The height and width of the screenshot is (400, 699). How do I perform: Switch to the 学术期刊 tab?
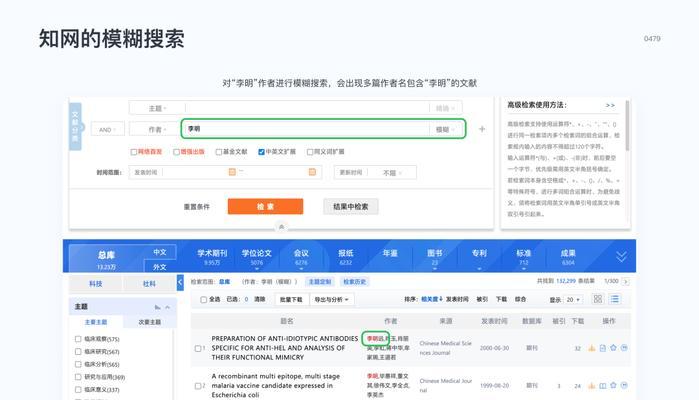click(212, 256)
